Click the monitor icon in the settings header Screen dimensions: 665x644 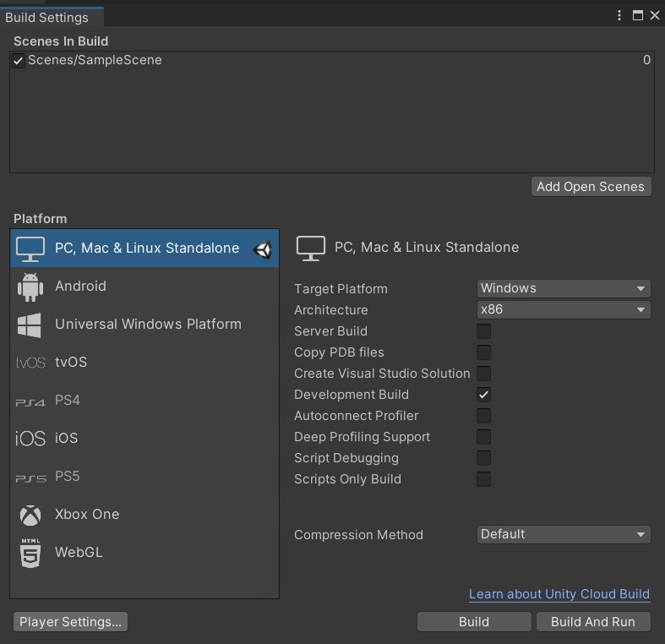click(x=310, y=248)
